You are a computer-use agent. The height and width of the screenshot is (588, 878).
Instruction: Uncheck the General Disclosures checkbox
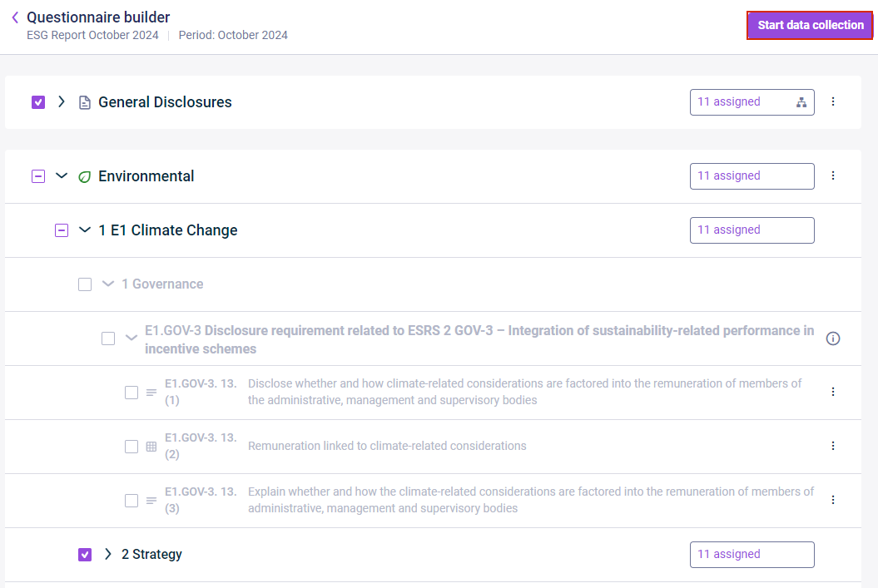click(x=38, y=102)
